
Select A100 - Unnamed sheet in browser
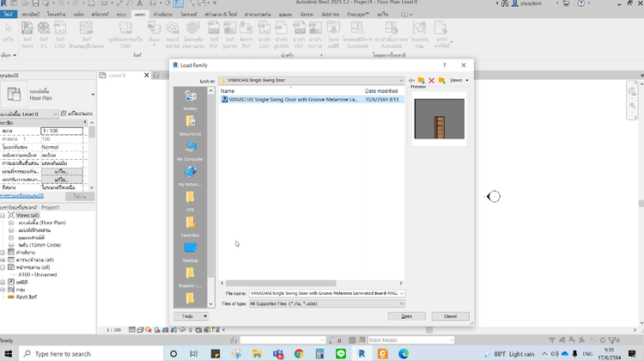38,275
